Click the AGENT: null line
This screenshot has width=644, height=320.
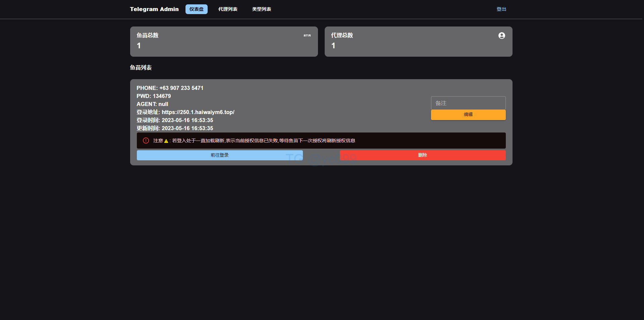152,104
